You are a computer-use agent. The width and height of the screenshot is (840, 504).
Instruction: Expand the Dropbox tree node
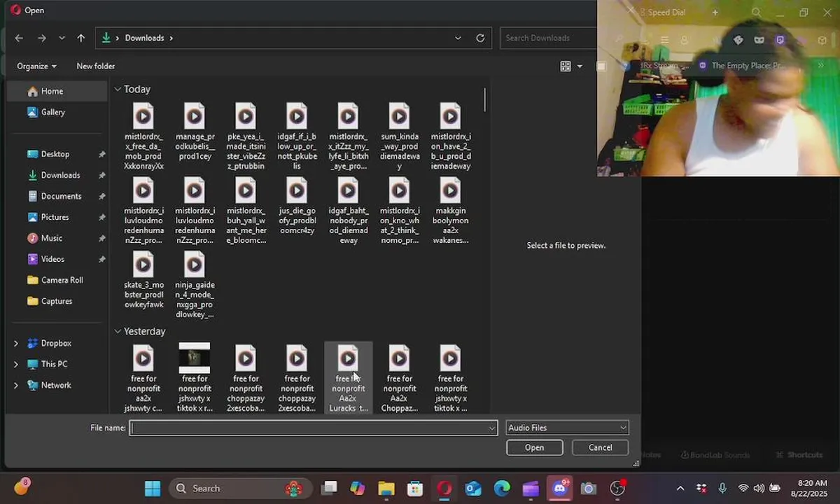(x=16, y=343)
